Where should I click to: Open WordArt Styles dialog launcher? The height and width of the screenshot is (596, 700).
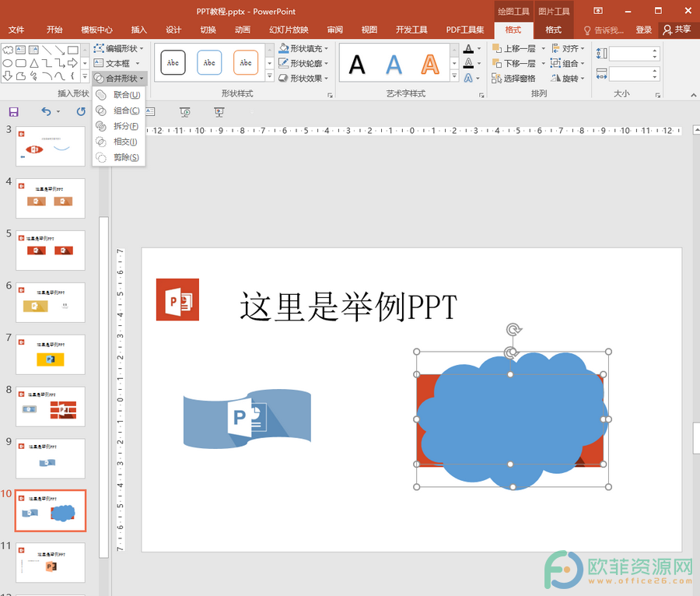tap(481, 95)
